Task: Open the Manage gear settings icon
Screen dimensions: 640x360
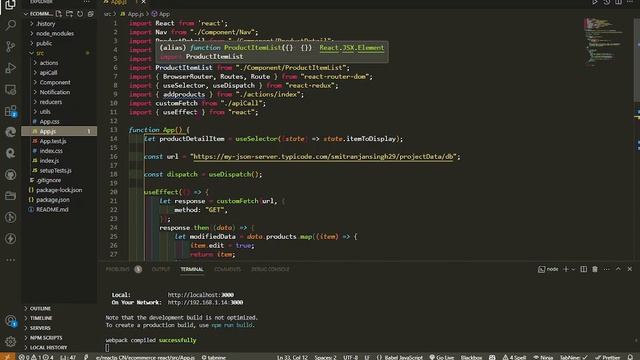Action: [11, 341]
